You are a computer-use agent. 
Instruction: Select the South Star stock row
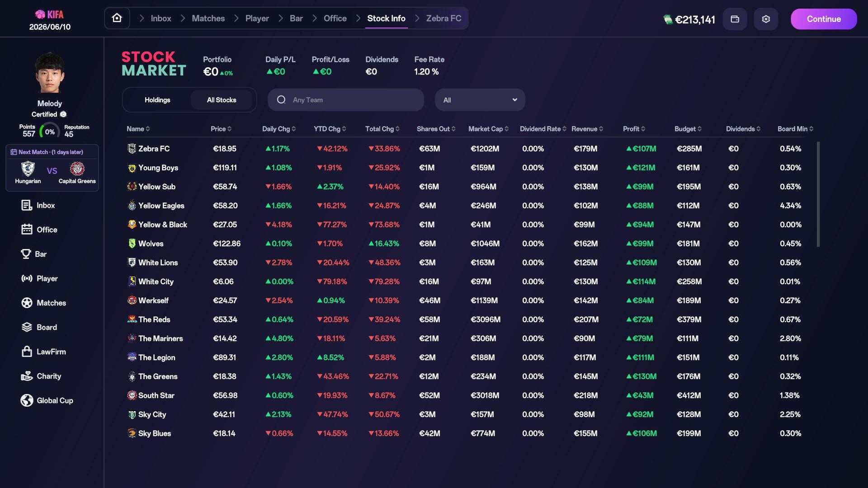pos(470,395)
